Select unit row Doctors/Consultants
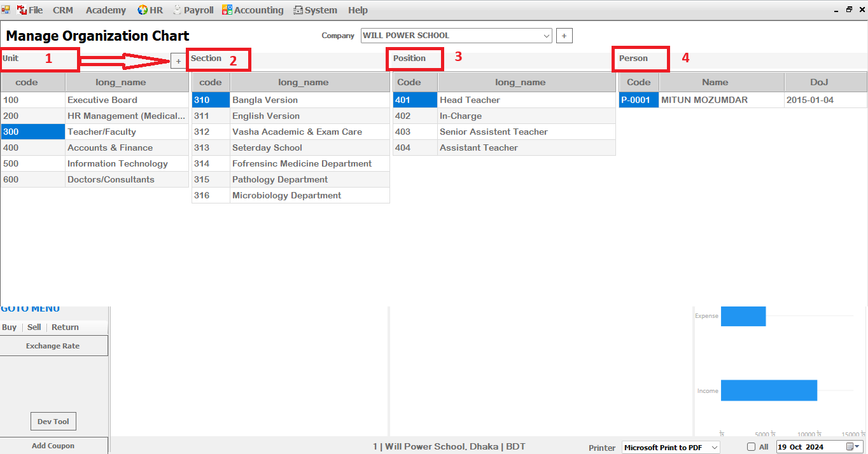The height and width of the screenshot is (454, 868). tap(95, 179)
